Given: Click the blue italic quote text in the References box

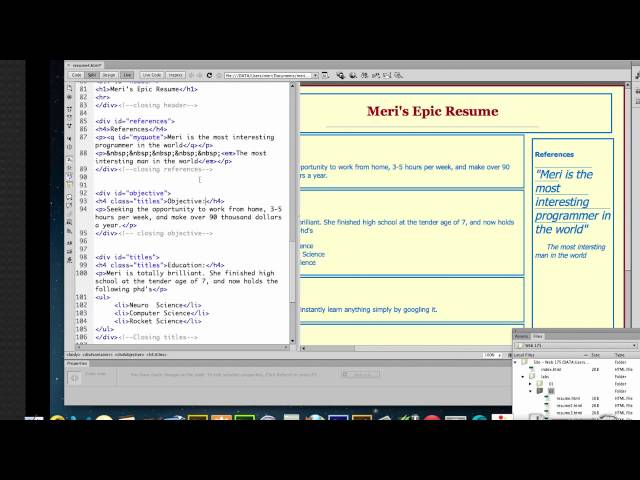Looking at the screenshot, I should click(x=573, y=202).
